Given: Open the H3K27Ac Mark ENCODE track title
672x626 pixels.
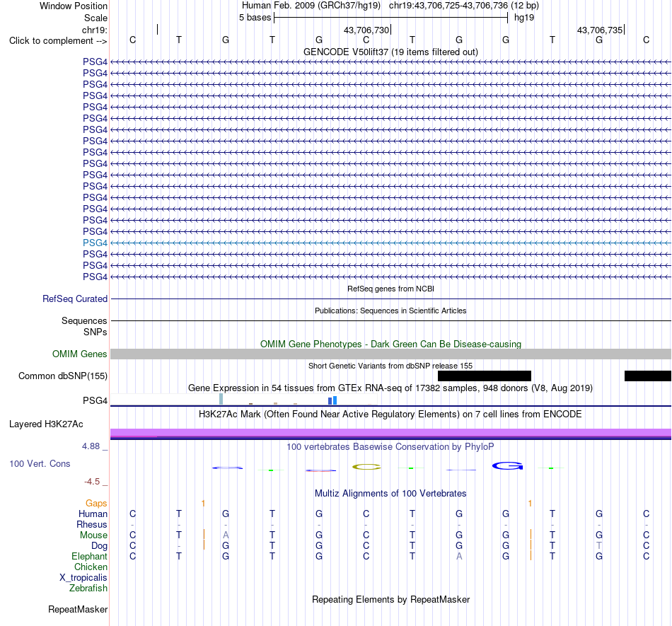Looking at the screenshot, I should click(x=390, y=414).
